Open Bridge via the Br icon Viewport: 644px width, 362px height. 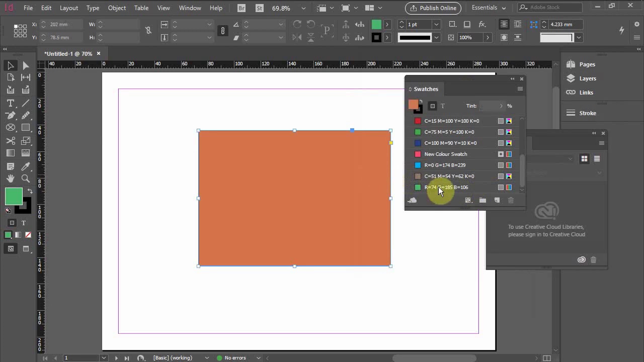tap(242, 8)
